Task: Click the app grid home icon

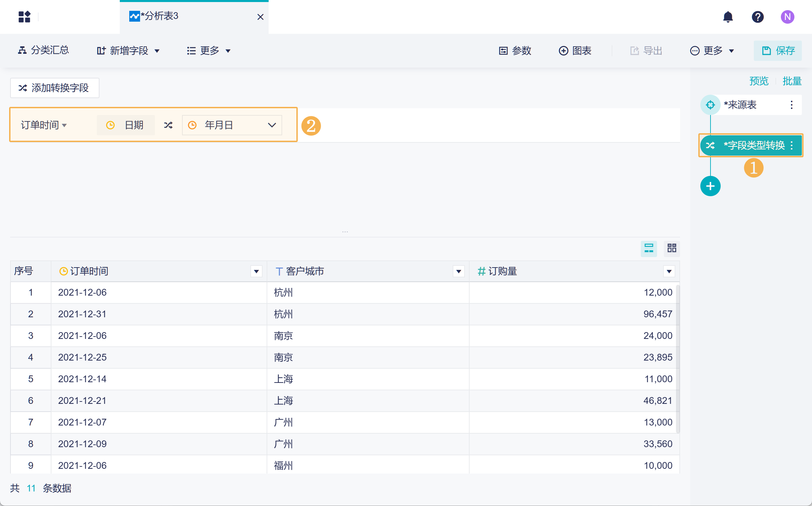Action: 24,17
